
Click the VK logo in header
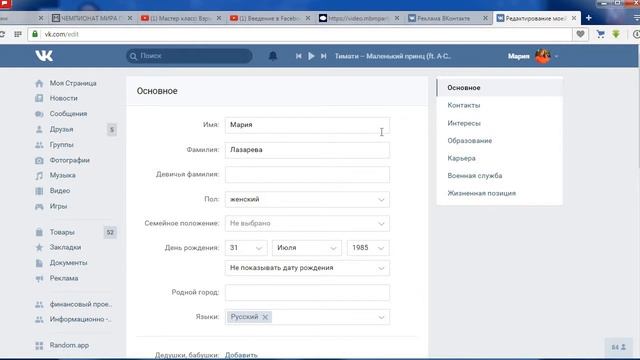click(44, 56)
